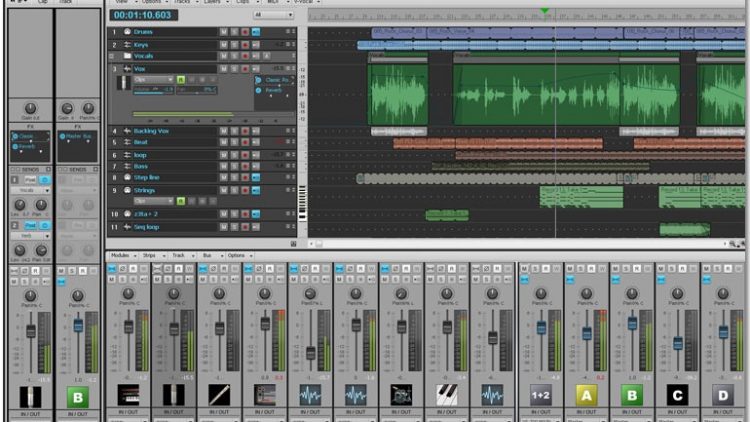Click the 1+2 master bus icon
Image resolution: width=750 pixels, height=422 pixels.
[540, 395]
